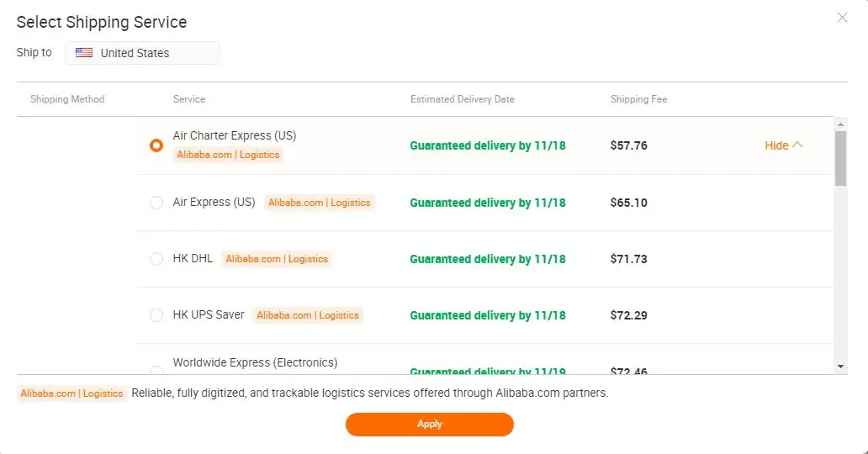
Task: Click Alibaba.com Logistics badge next to HK DHL
Action: click(277, 259)
